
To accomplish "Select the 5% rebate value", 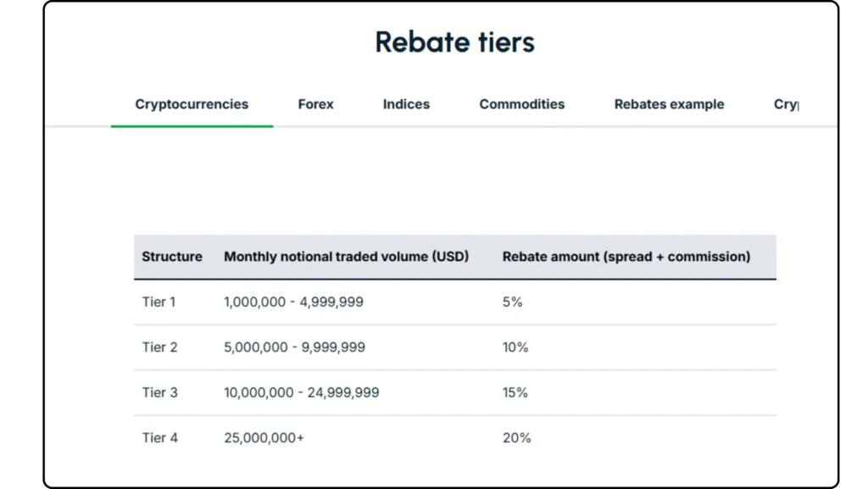I will [513, 302].
